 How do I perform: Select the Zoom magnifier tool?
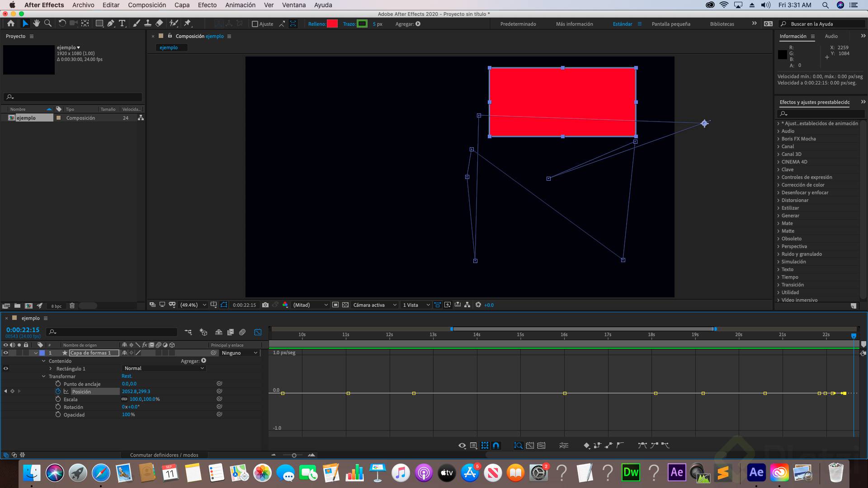tap(48, 23)
